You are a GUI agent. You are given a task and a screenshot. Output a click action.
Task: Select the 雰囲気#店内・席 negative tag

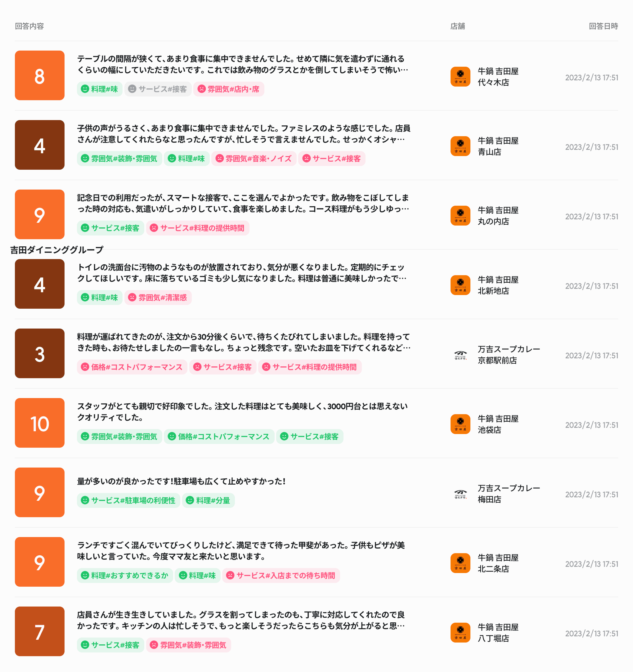(x=229, y=89)
